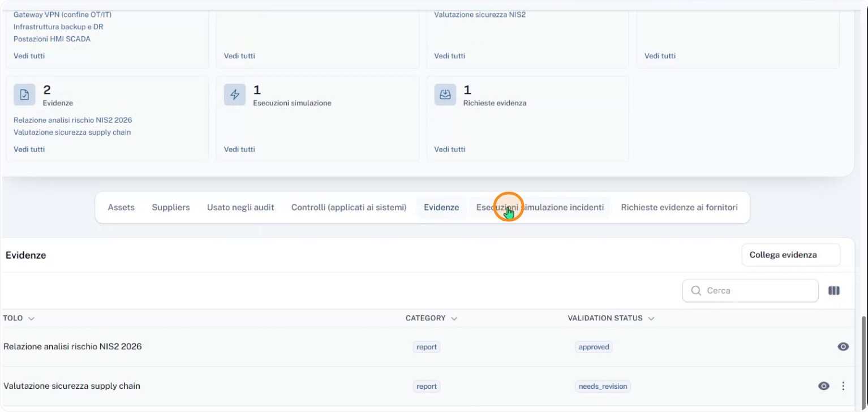
Task: Select the Relazione analisi rischio NIS2 2026 table row title
Action: point(72,346)
